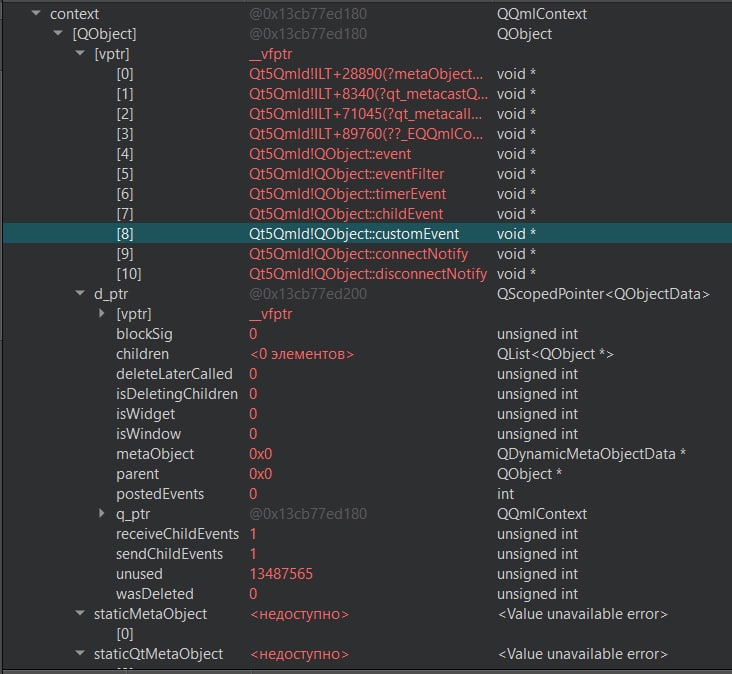
Task: Select vptr entry [3] row
Action: click(367, 134)
